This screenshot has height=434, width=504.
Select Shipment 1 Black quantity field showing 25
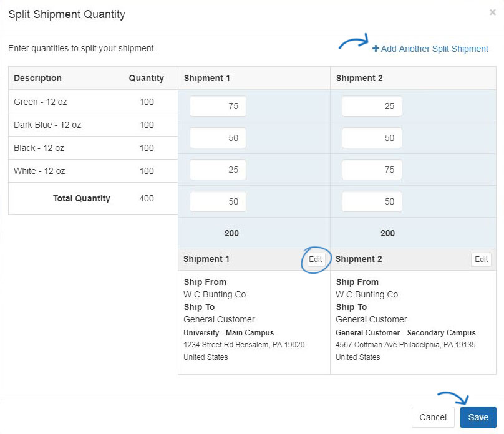[218, 170]
